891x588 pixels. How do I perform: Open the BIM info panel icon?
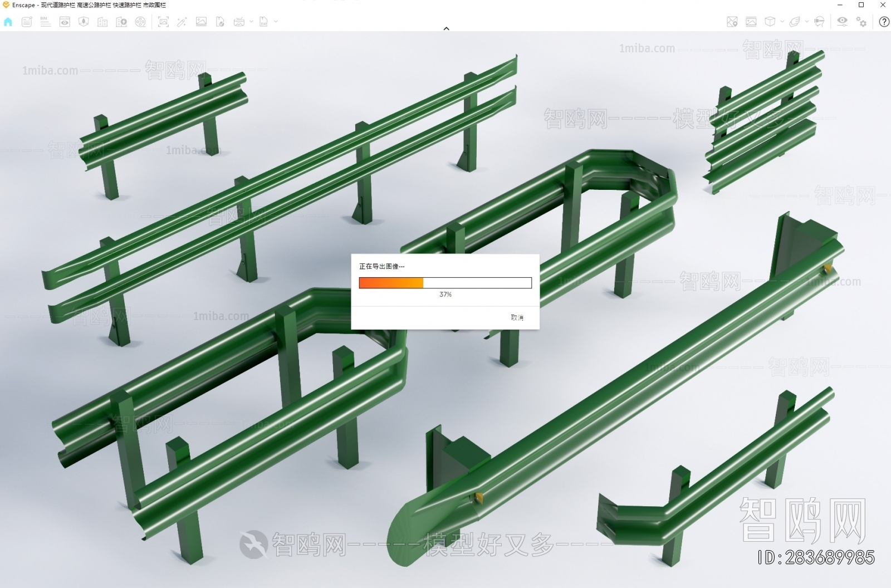[46, 22]
